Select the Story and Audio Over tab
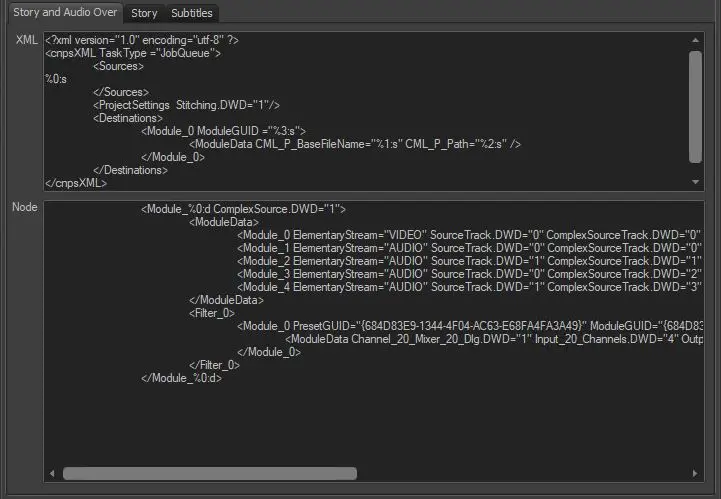721x499 pixels. point(65,13)
